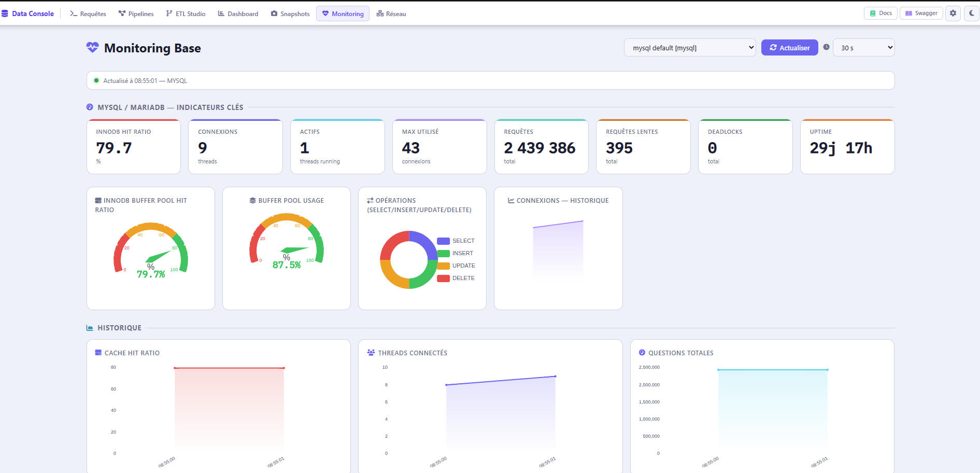Click the Data Console database logo
980x473 pixels.
coord(5,13)
